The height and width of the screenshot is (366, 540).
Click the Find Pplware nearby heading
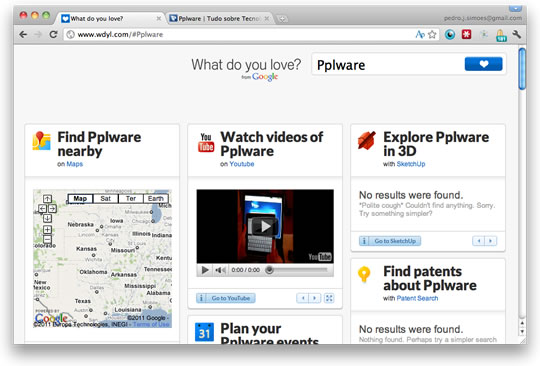point(99,144)
